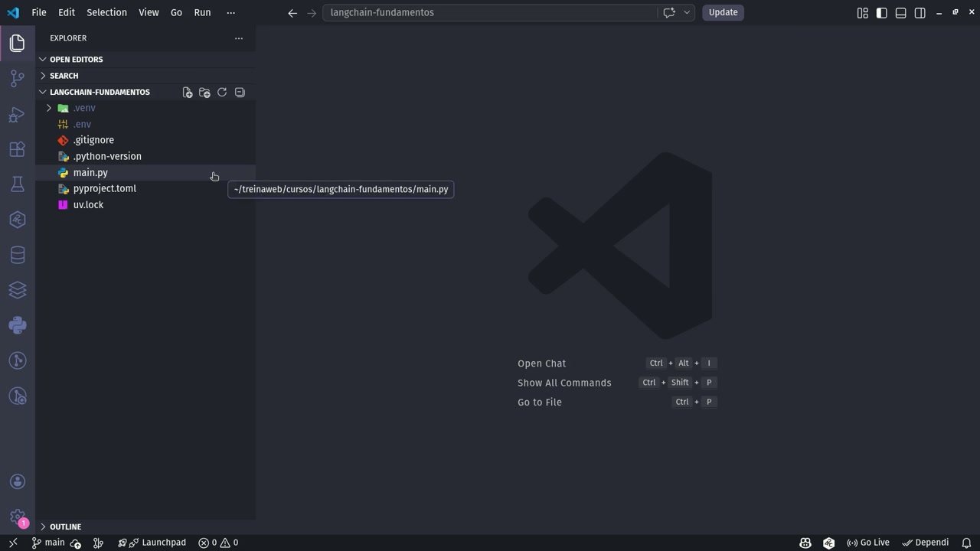Screen dimensions: 980x551
Task: Open the database view in activity bar
Action: click(x=17, y=255)
